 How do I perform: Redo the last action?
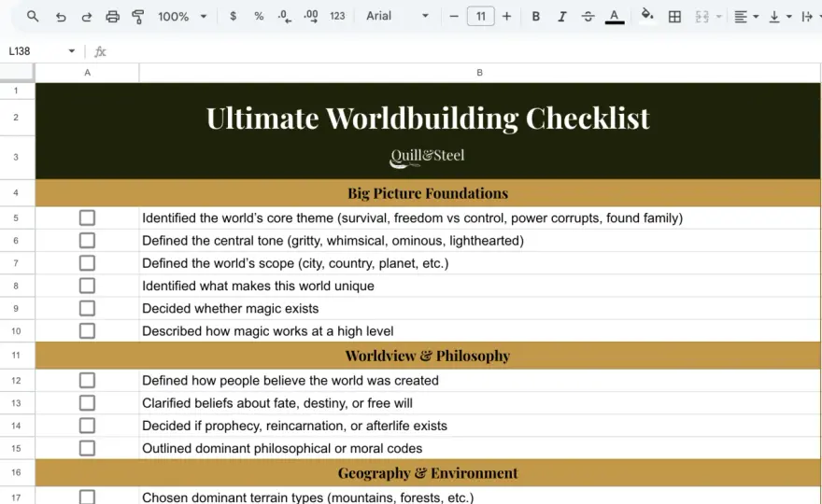pyautogui.click(x=87, y=17)
